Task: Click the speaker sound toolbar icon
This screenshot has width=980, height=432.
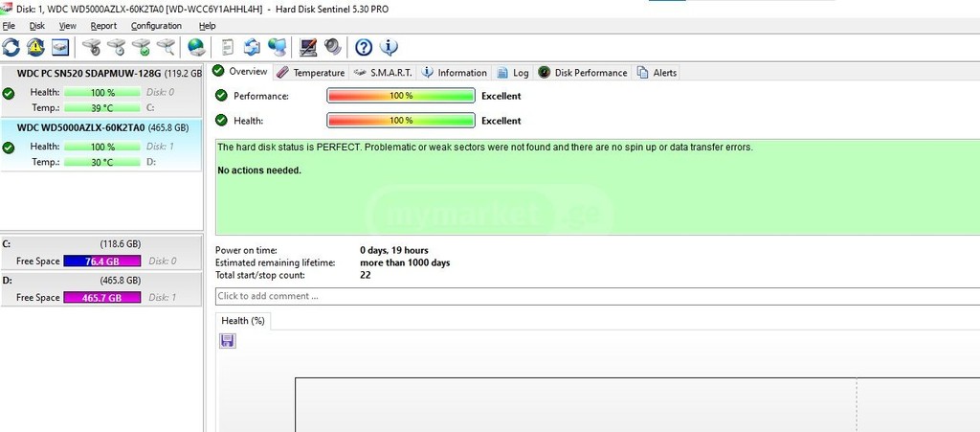Action: click(x=332, y=47)
